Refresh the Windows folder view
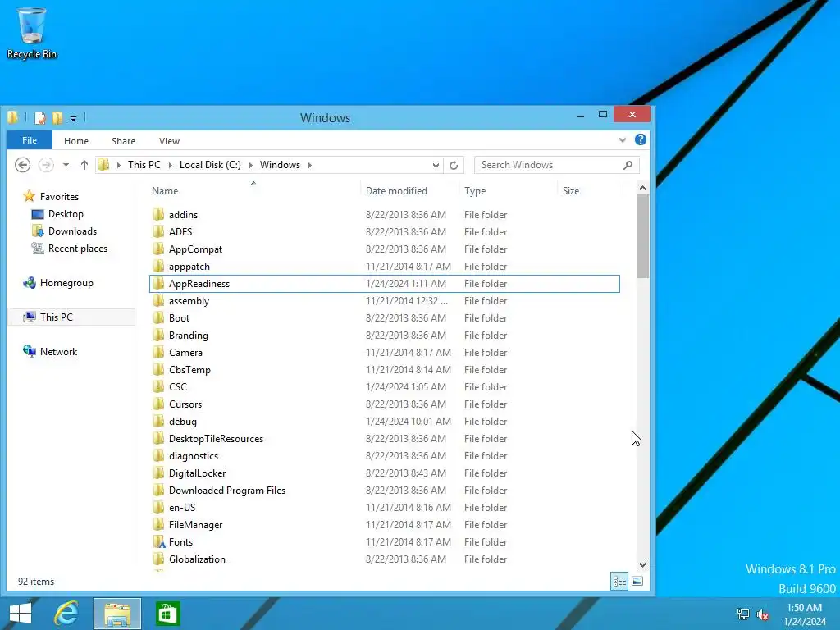The image size is (840, 630). (454, 165)
